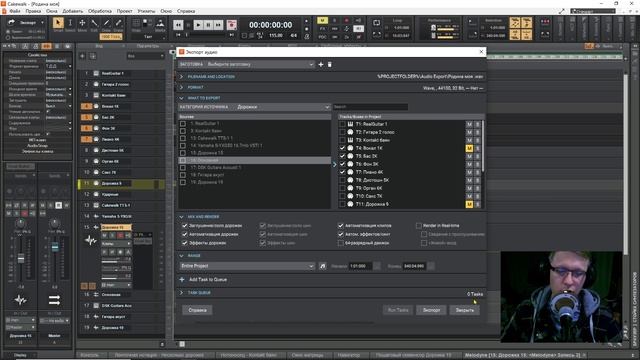This screenshot has width=640, height=360.
Task: Click the Закрыть button
Action: (464, 310)
